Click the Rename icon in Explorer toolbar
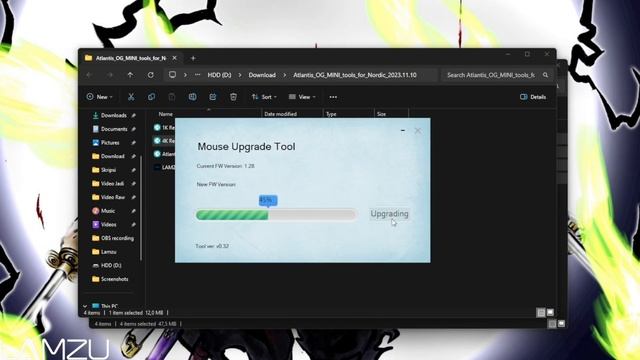 (x=192, y=97)
